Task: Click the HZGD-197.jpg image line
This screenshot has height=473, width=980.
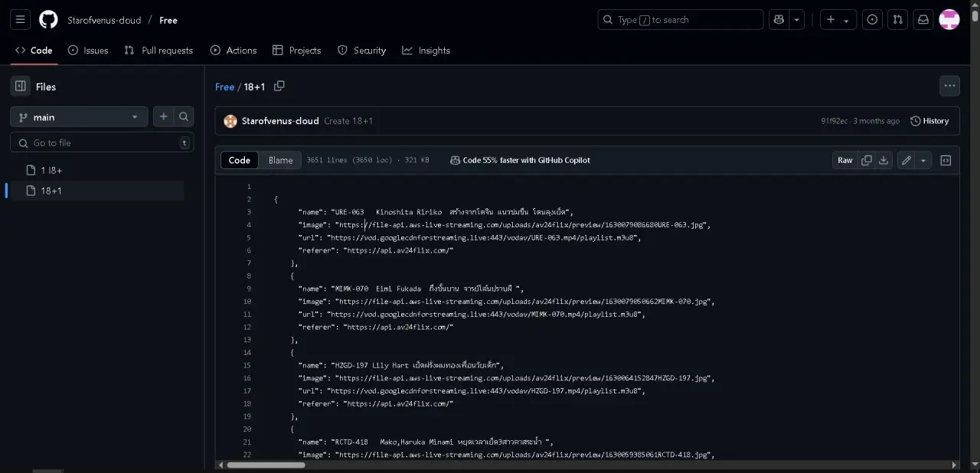Action: click(506, 378)
